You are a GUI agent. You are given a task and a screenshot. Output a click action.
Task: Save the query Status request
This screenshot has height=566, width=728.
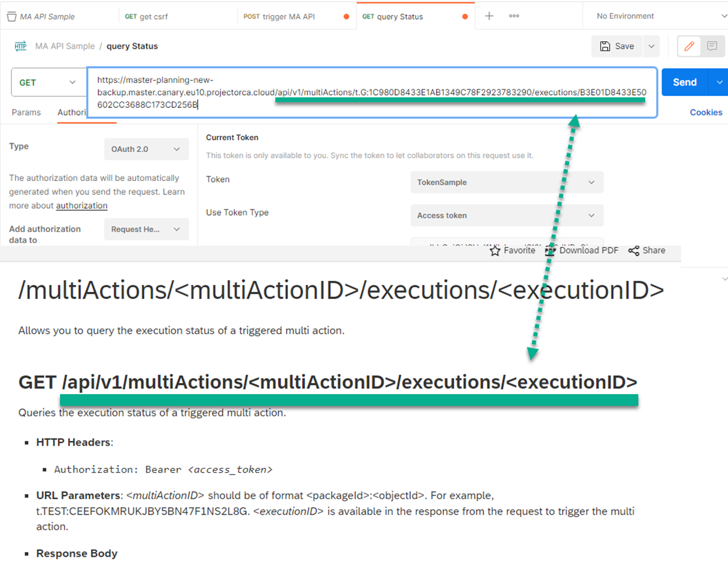tap(617, 46)
